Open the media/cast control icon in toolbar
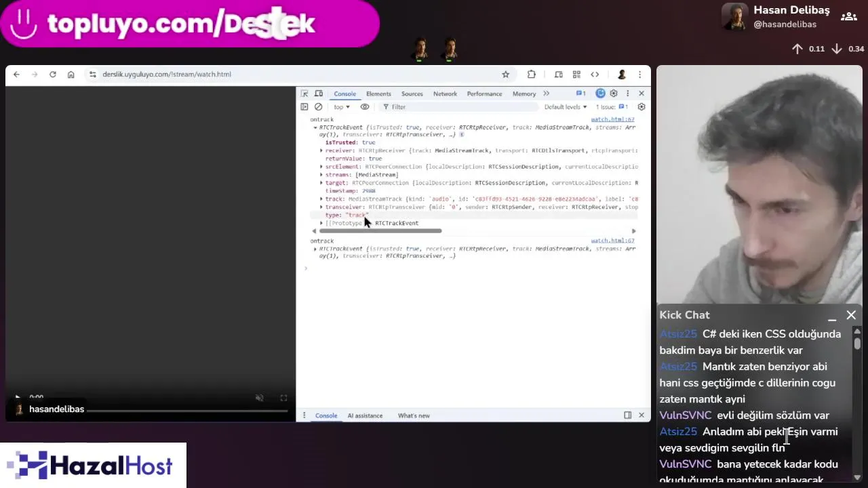868x488 pixels. 559,75
